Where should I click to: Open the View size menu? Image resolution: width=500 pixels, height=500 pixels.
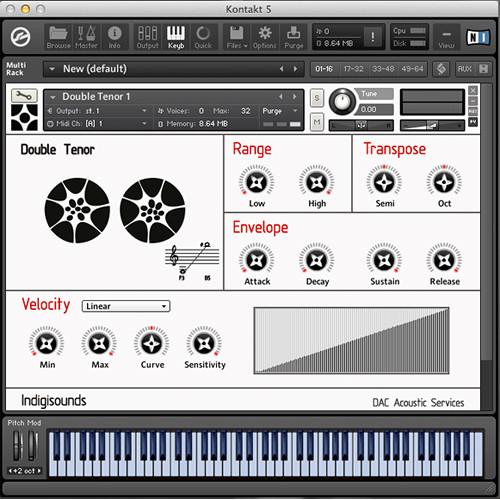pos(446,38)
